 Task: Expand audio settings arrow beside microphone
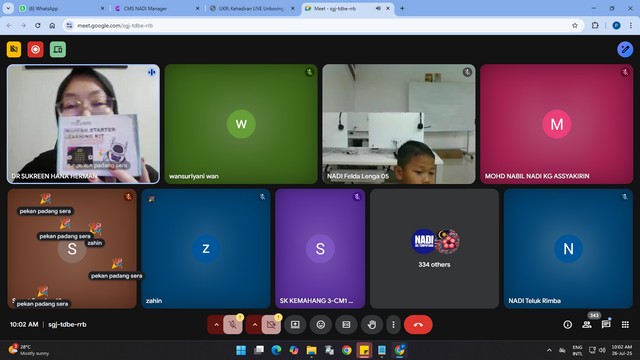[x=216, y=324]
